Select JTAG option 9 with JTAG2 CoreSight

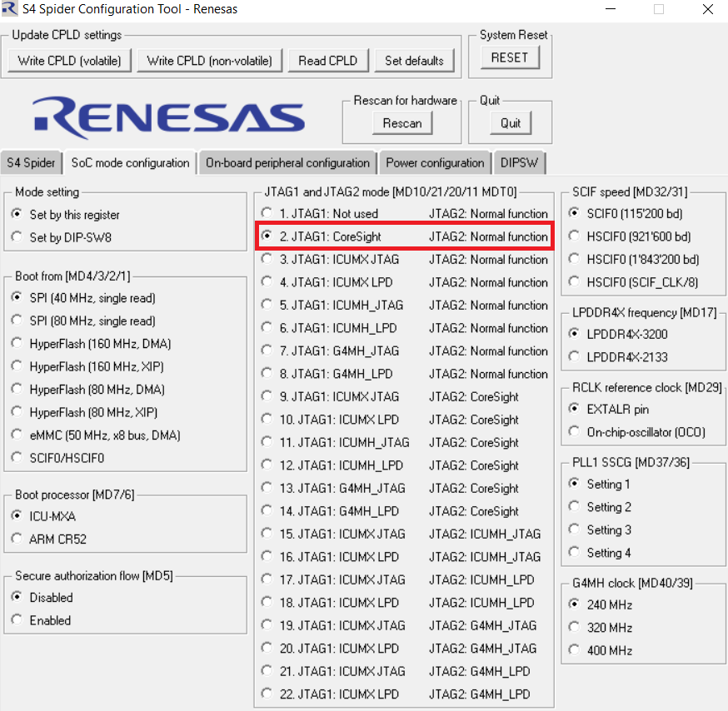pyautogui.click(x=390, y=396)
